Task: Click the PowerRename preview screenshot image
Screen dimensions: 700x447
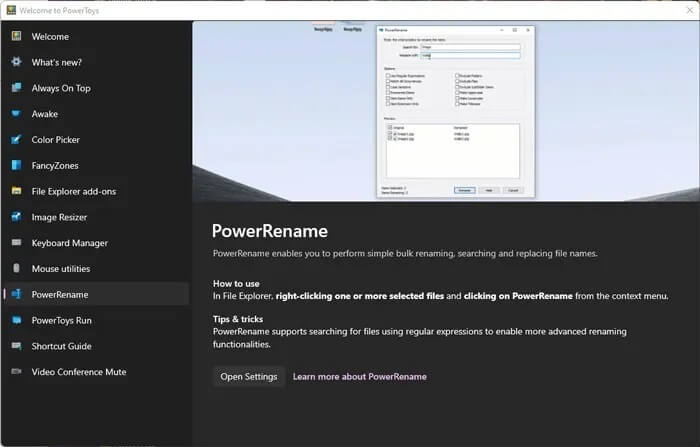Action: coord(446,111)
